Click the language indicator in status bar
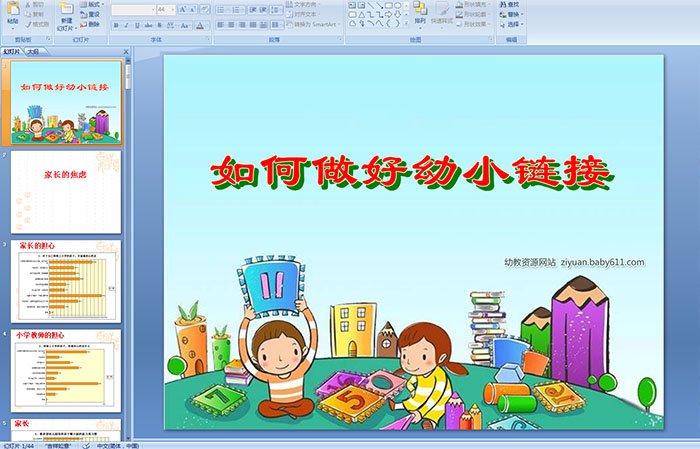The width and height of the screenshot is (700, 449). pyautogui.click(x=118, y=445)
